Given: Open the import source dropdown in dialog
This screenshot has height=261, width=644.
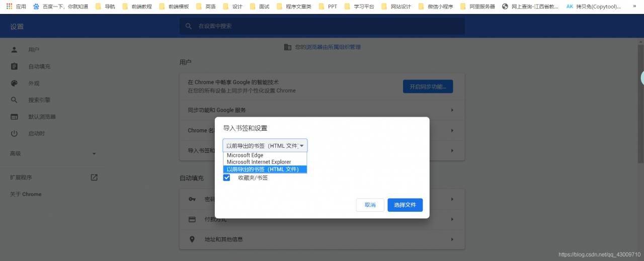Looking at the screenshot, I should tap(265, 145).
